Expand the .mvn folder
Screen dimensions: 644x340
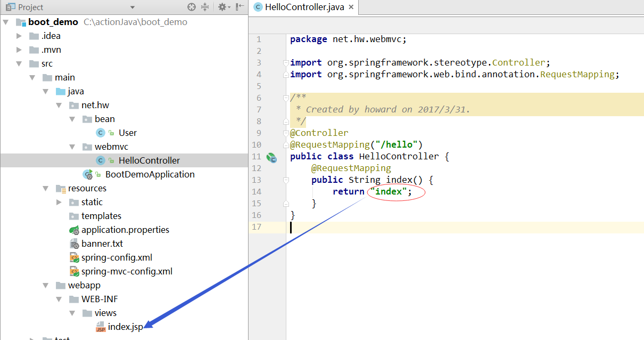tap(19, 50)
